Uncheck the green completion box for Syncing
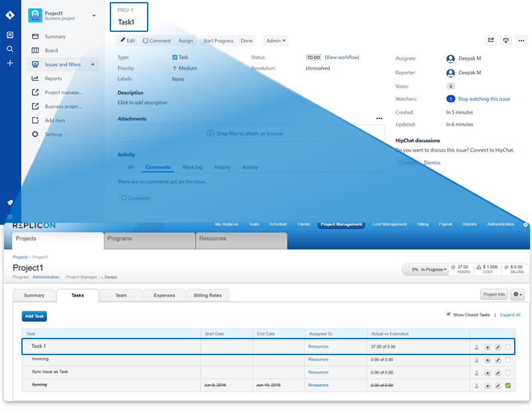Viewport: 532px width, 411px height. click(x=508, y=386)
